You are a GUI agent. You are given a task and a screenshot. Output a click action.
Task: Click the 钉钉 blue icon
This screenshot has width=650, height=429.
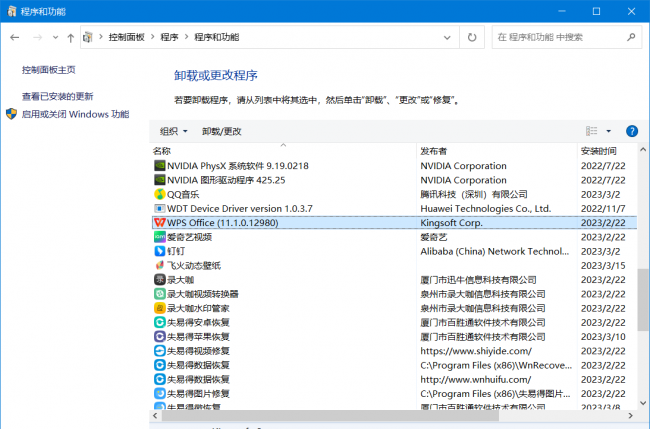coord(160,251)
